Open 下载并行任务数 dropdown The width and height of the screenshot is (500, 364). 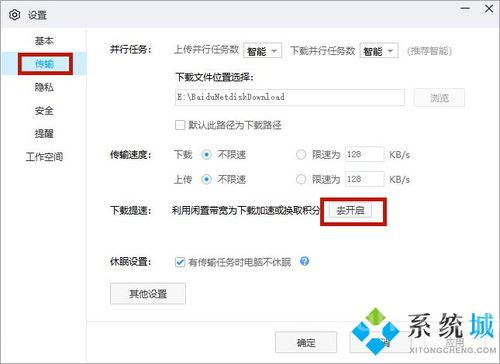(379, 51)
